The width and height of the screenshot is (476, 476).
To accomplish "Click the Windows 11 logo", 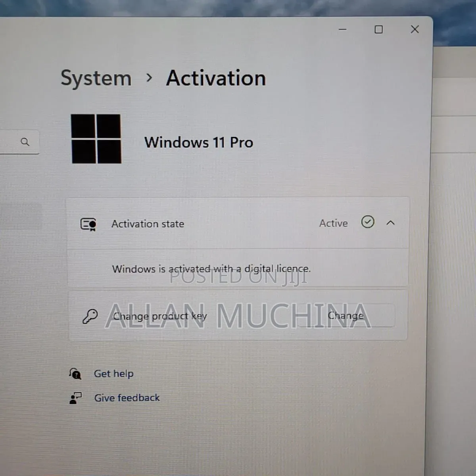I will click(96, 139).
